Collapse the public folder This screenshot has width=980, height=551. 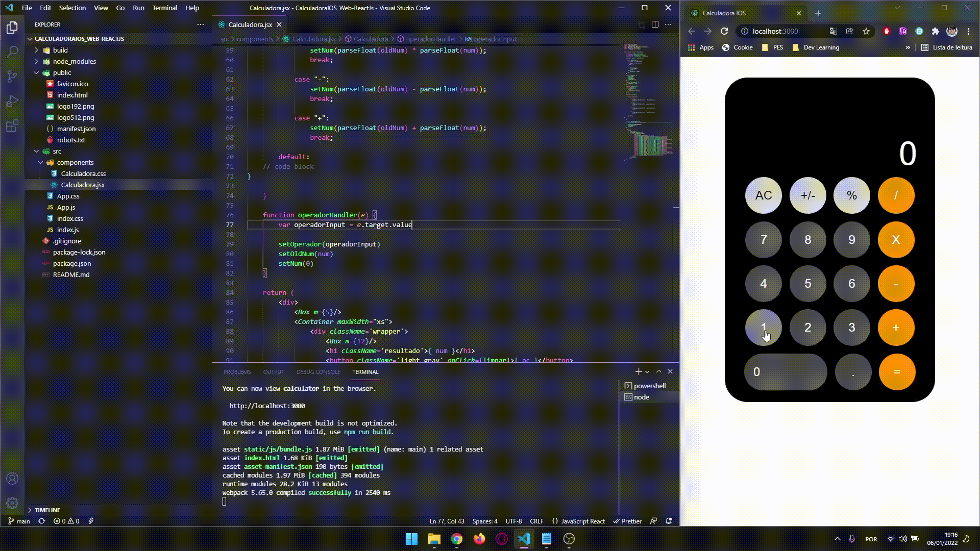pos(62,72)
